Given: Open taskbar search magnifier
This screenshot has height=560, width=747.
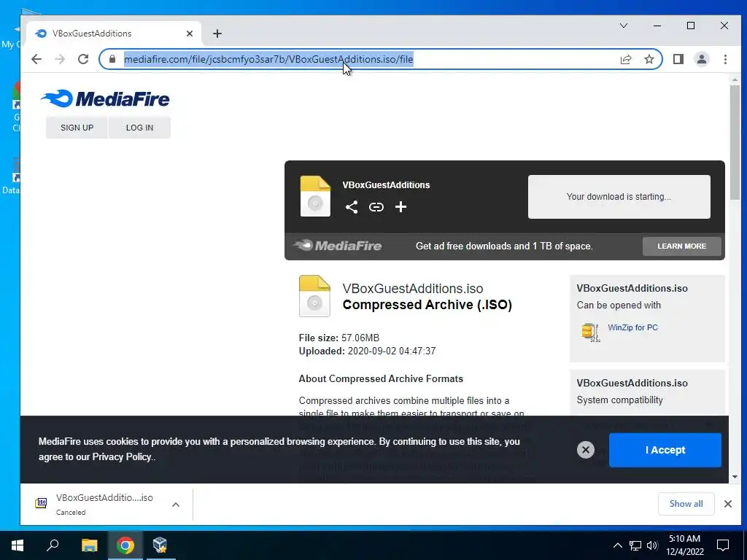Looking at the screenshot, I should point(53,545).
